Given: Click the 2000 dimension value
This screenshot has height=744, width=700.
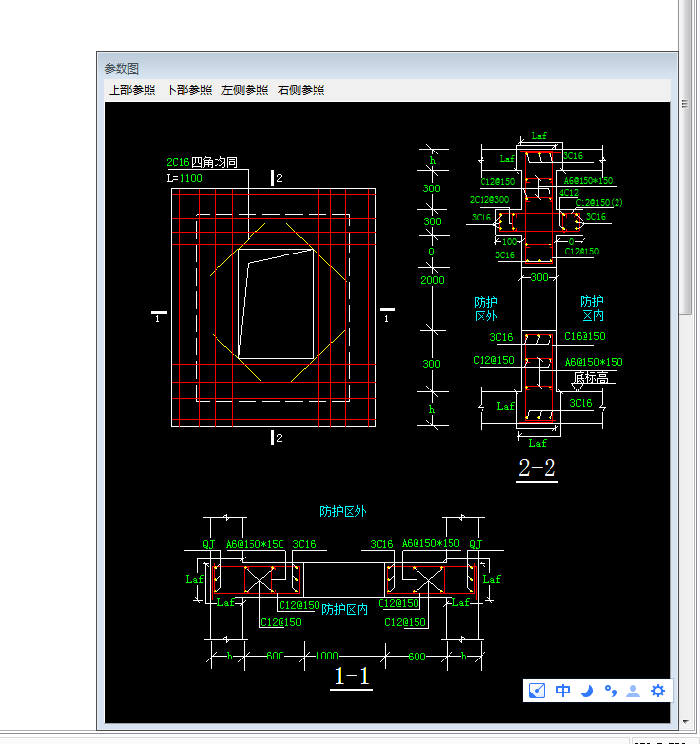Looking at the screenshot, I should [432, 280].
